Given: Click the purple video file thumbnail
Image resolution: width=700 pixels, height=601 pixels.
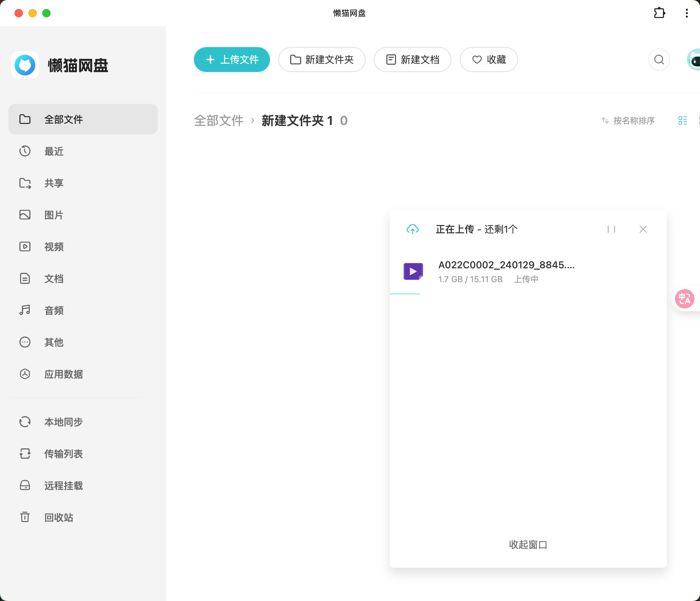Looking at the screenshot, I should tap(413, 271).
